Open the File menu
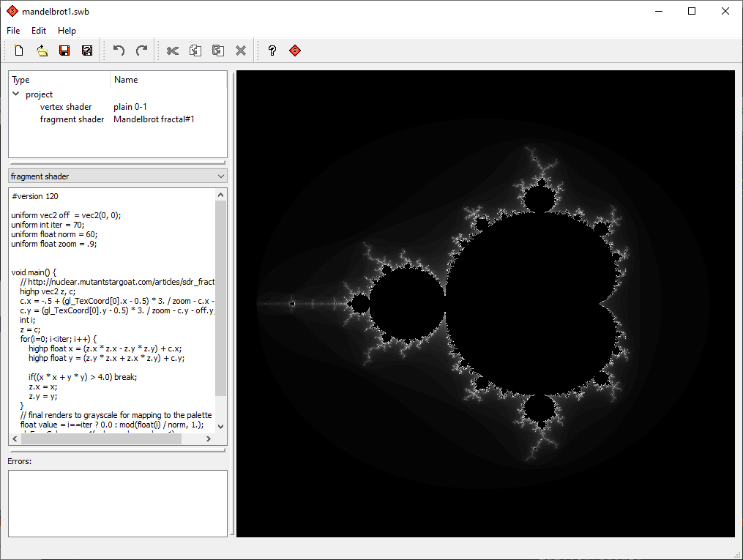This screenshot has width=743, height=560. pos(13,30)
